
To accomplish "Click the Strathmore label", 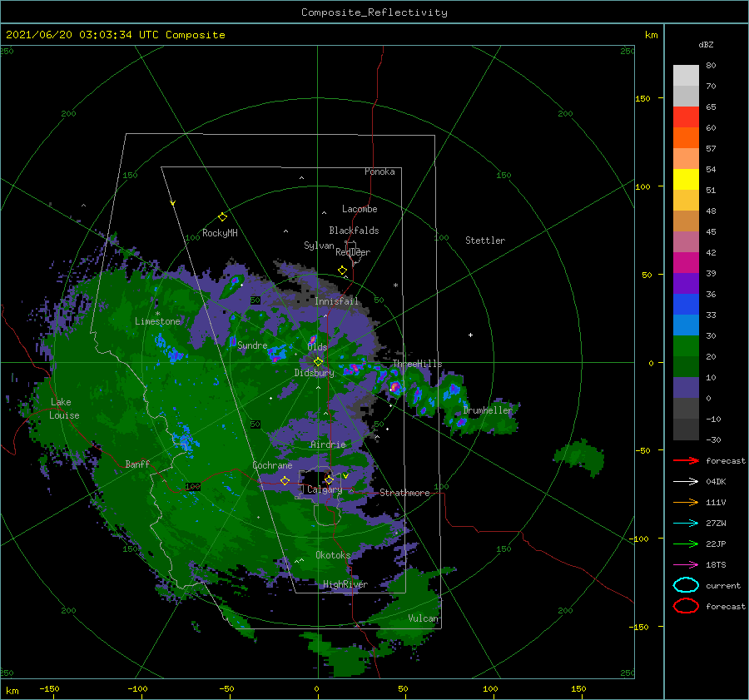I will [404, 493].
